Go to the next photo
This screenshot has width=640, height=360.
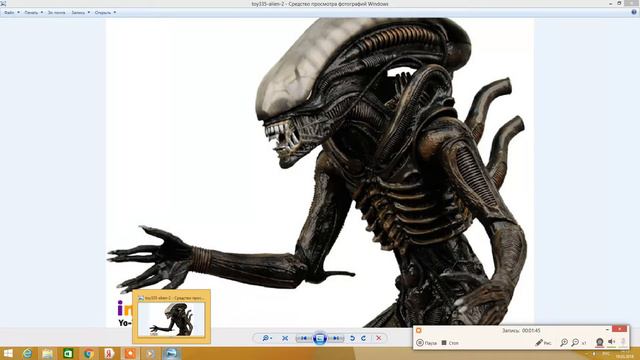[336, 338]
